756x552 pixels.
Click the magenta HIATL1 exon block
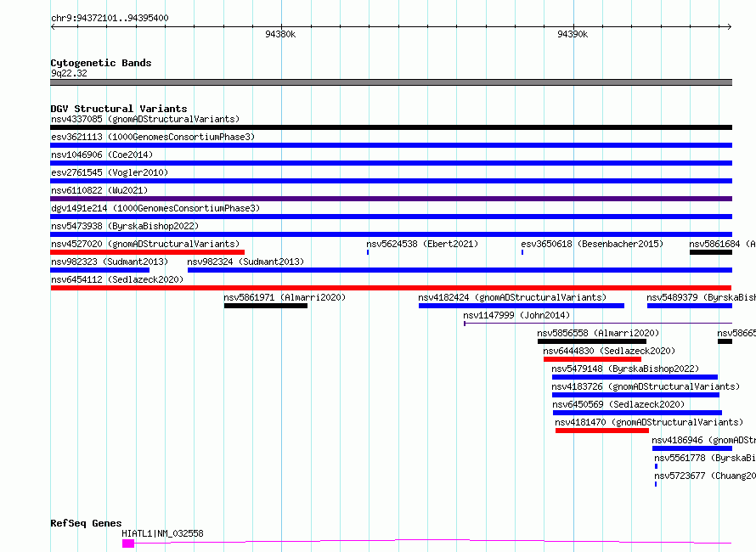click(x=128, y=544)
